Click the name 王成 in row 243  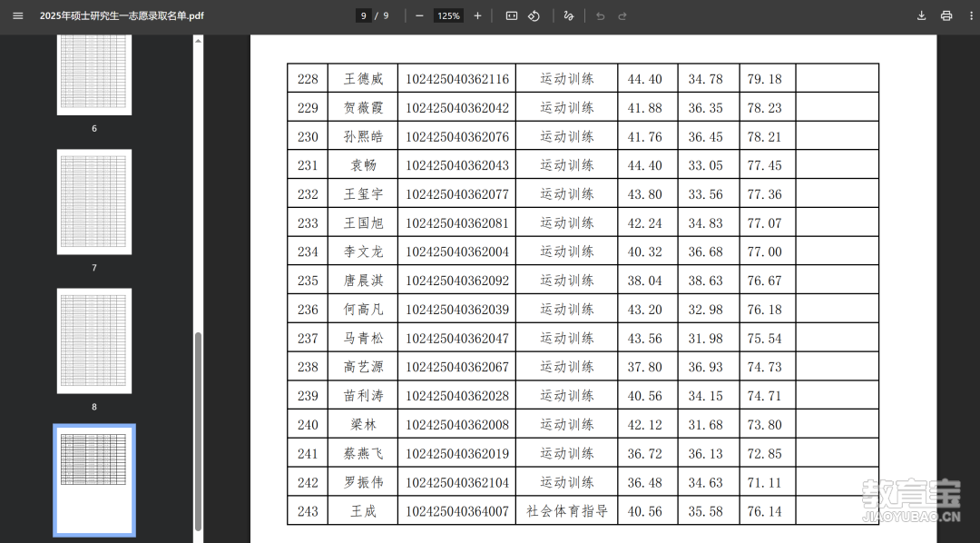point(363,511)
